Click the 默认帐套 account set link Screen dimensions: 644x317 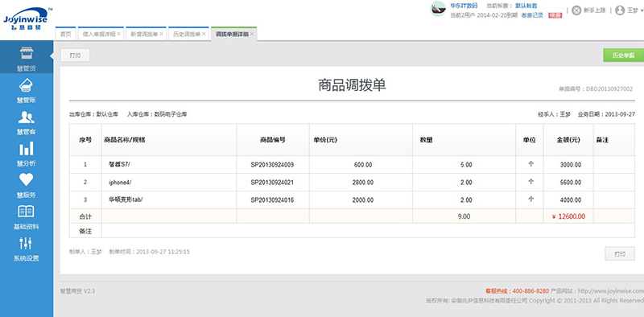click(x=526, y=6)
